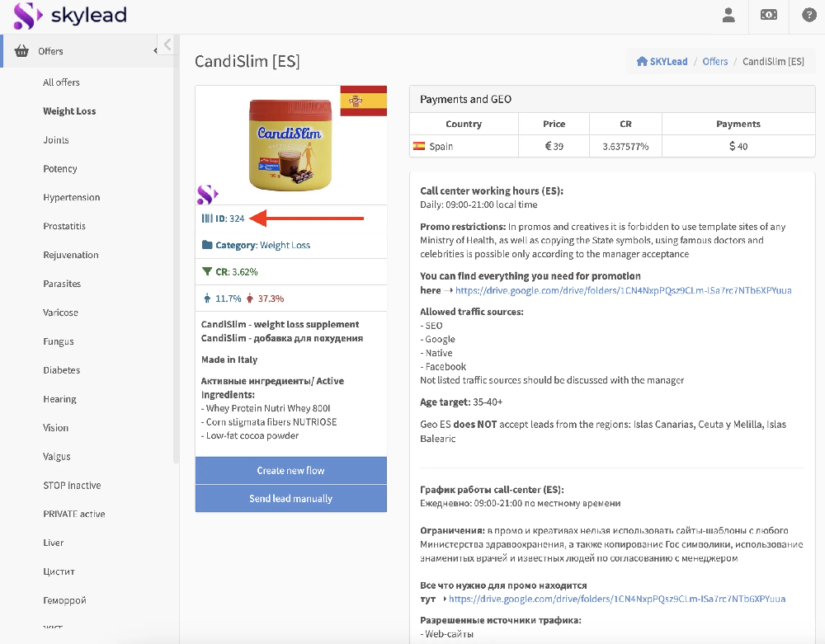Open the balance money icon

[x=769, y=15]
